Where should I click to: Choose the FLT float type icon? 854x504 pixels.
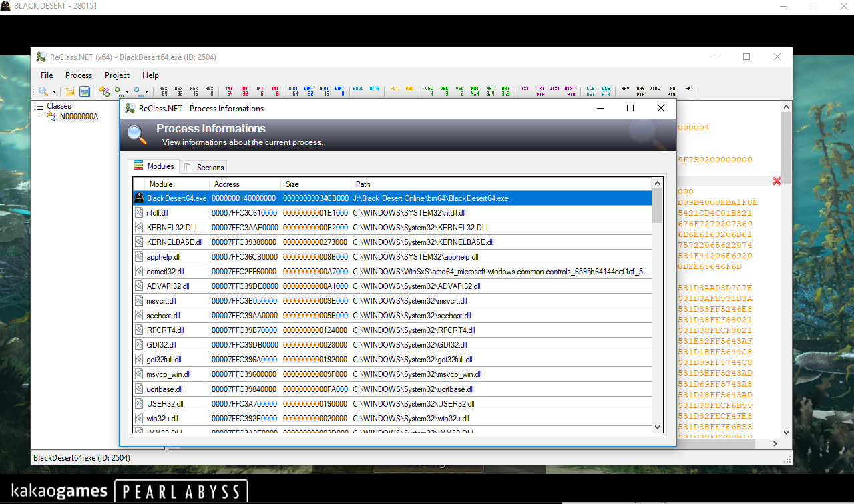click(394, 90)
